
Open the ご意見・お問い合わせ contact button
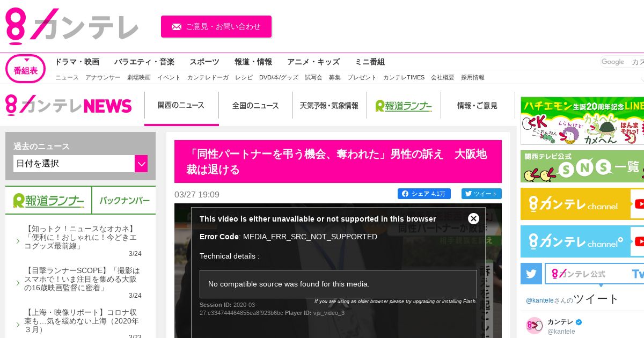tap(216, 26)
